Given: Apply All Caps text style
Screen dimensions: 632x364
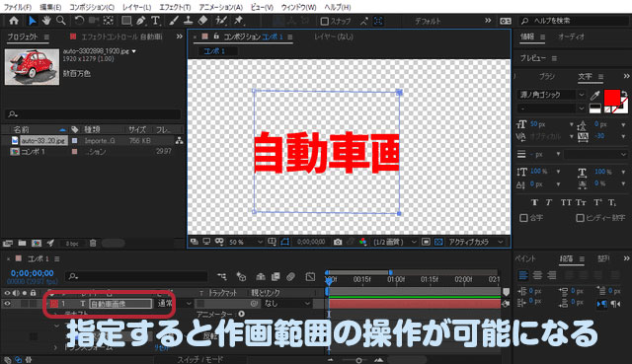Looking at the screenshot, I should (566, 202).
